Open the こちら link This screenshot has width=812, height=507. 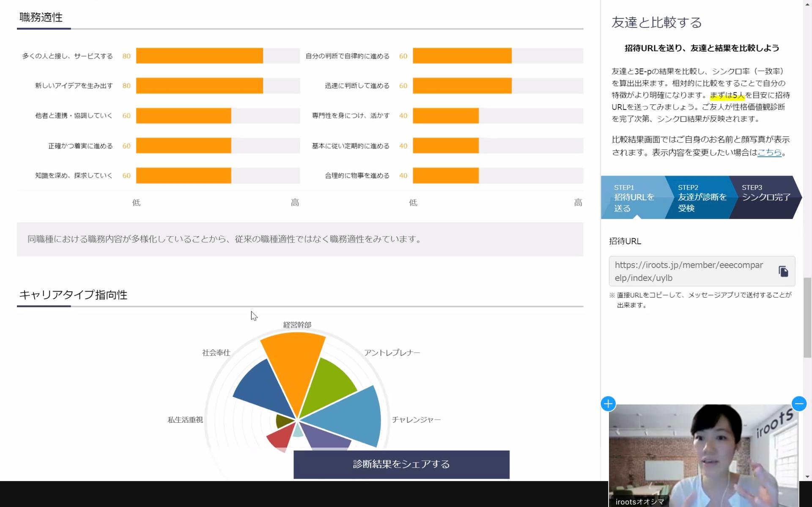[x=769, y=152]
